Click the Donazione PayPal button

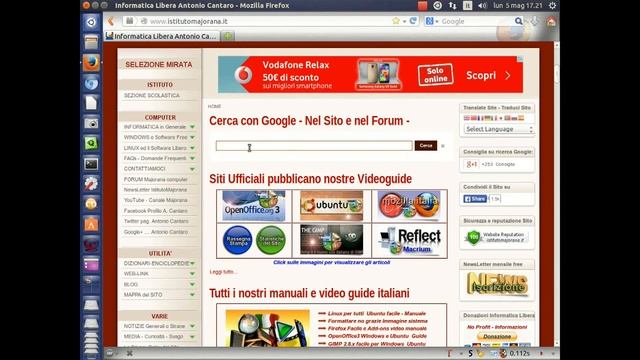coord(497,337)
